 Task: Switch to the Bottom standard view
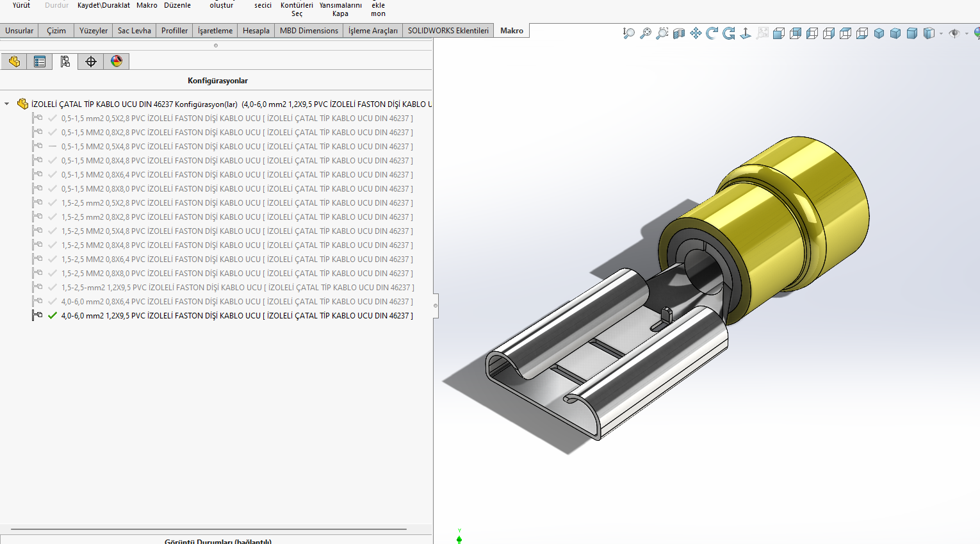tap(862, 33)
